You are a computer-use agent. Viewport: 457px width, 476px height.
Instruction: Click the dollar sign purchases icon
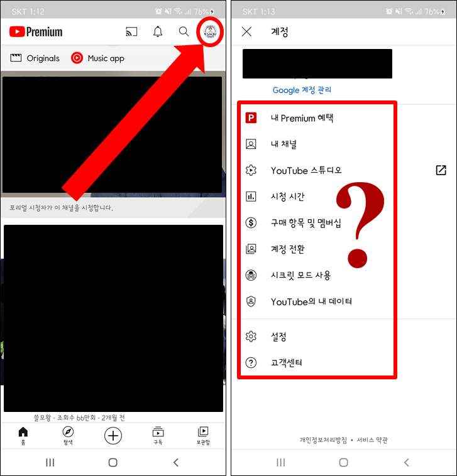(x=251, y=223)
